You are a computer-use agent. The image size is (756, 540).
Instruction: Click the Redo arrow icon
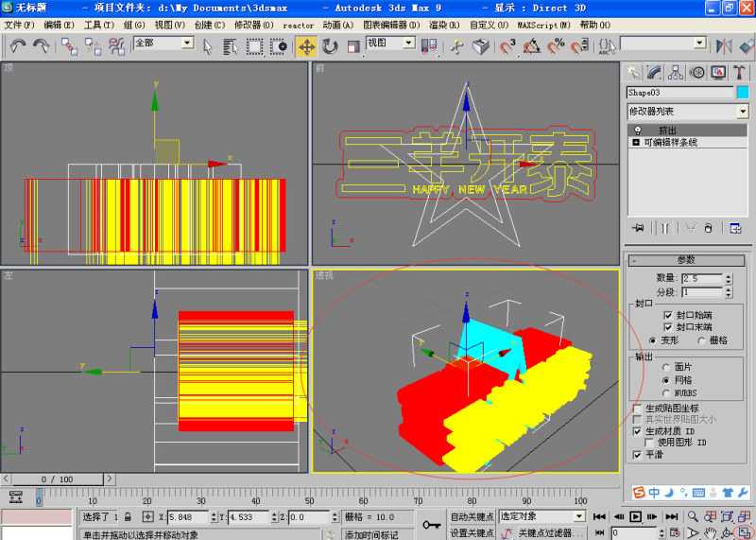42,46
